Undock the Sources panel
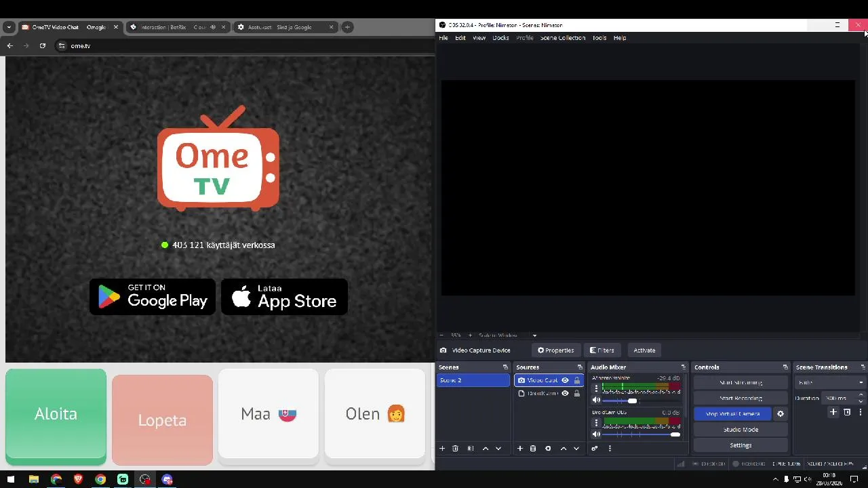Screen dimensions: 868x488 [x=580, y=367]
